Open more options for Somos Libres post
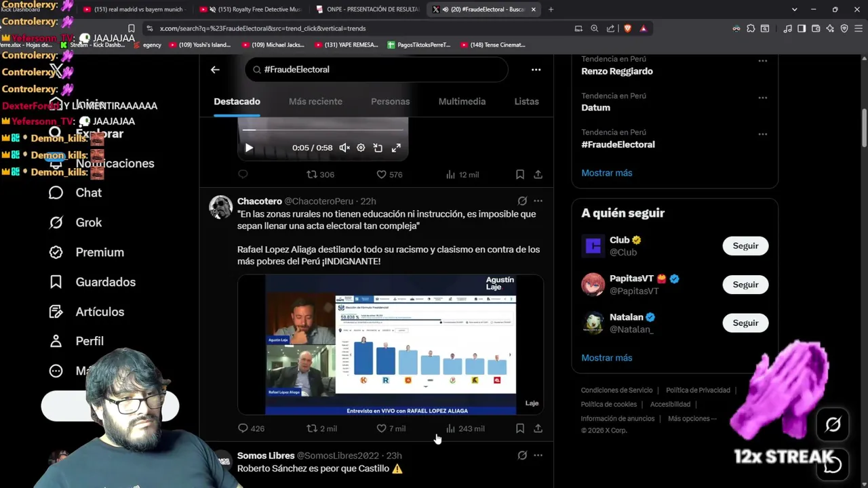Screen dimensions: 868x488 coord(538,455)
